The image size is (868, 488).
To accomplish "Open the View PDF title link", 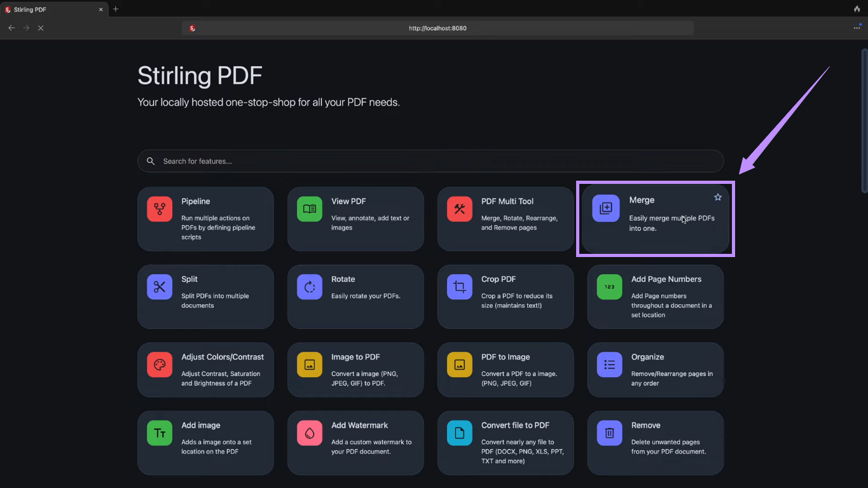I will pos(348,201).
